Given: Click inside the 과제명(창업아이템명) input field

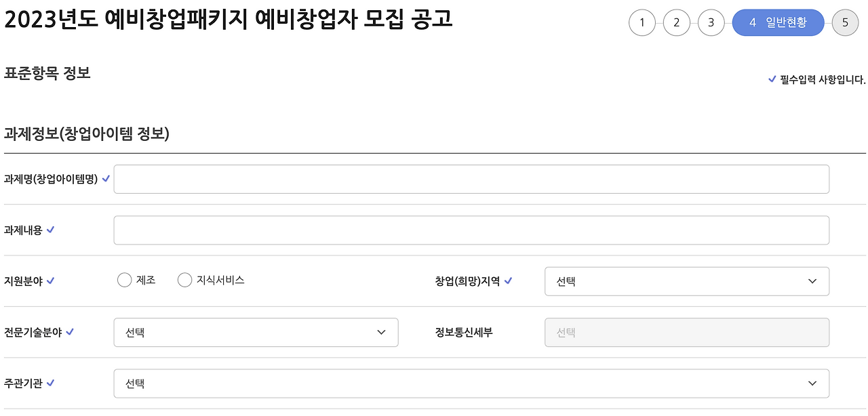Looking at the screenshot, I should pos(471,178).
